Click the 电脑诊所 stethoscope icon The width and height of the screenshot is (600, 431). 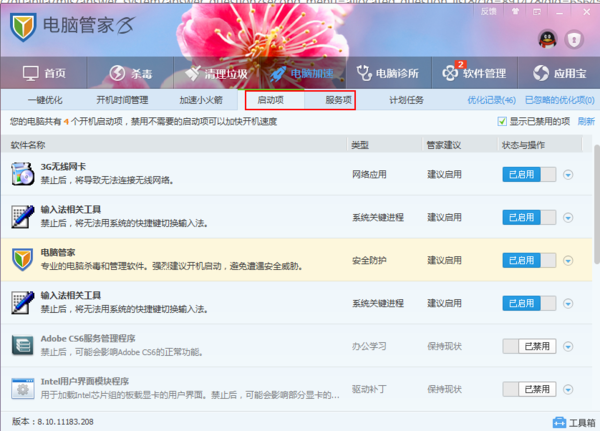[x=364, y=73]
